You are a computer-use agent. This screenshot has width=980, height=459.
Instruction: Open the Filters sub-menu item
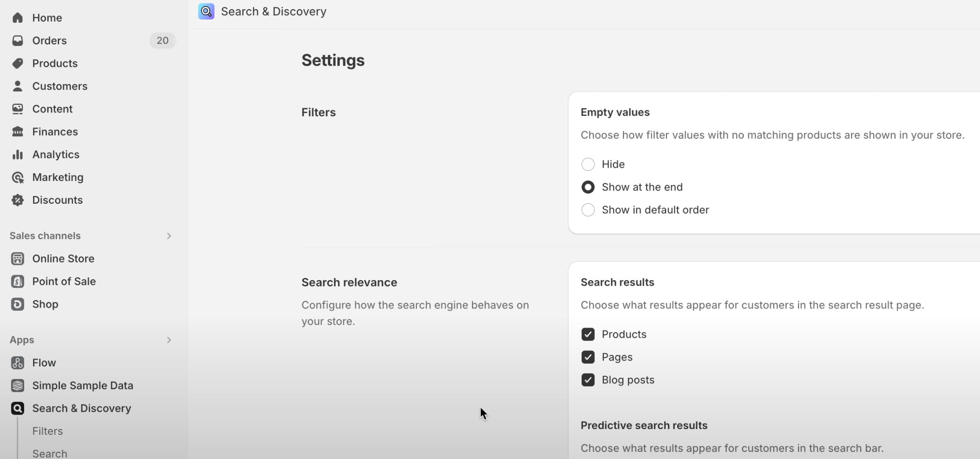47,431
